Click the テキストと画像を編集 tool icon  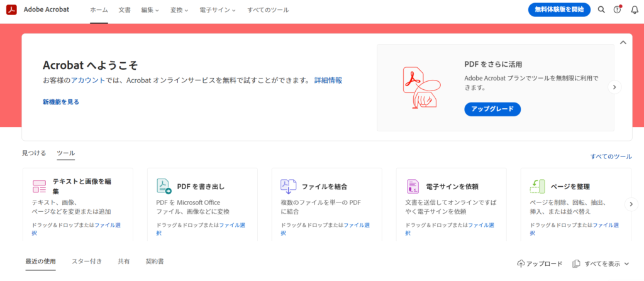[x=40, y=186]
